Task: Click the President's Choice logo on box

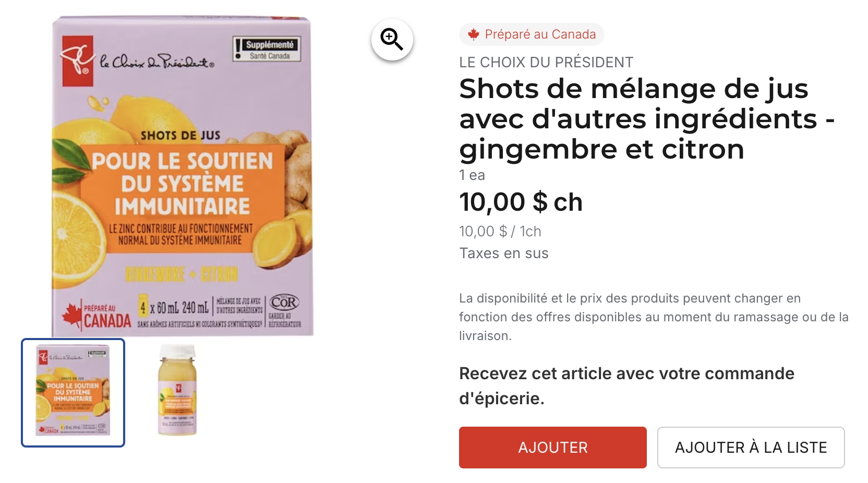Action: 77,61
